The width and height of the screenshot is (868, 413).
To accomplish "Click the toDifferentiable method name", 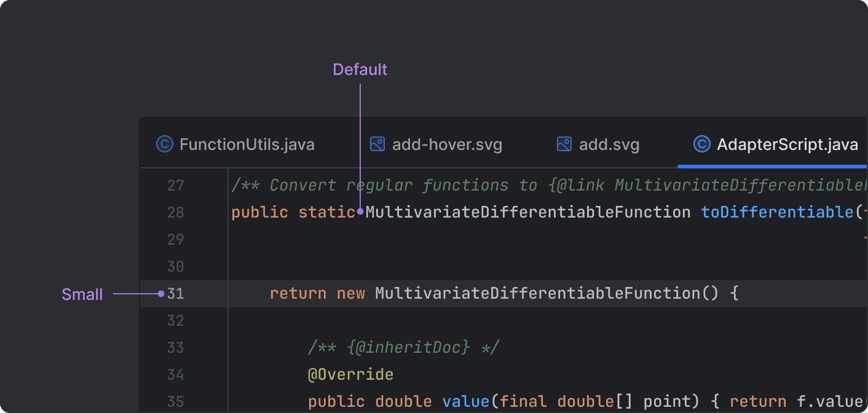I will (778, 213).
